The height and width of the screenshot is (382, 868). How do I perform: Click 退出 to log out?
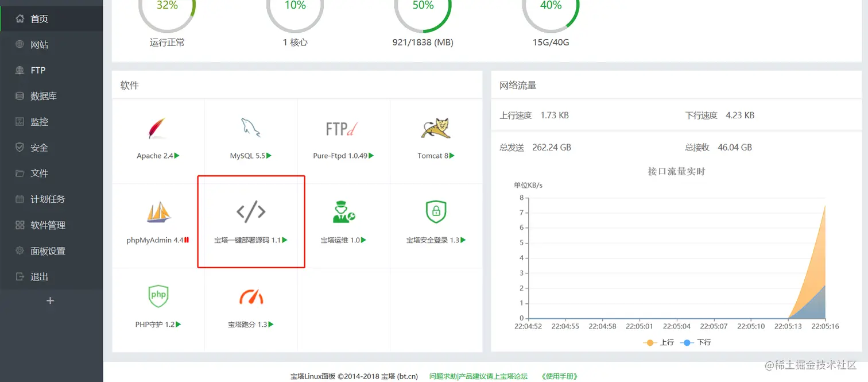(x=52, y=277)
